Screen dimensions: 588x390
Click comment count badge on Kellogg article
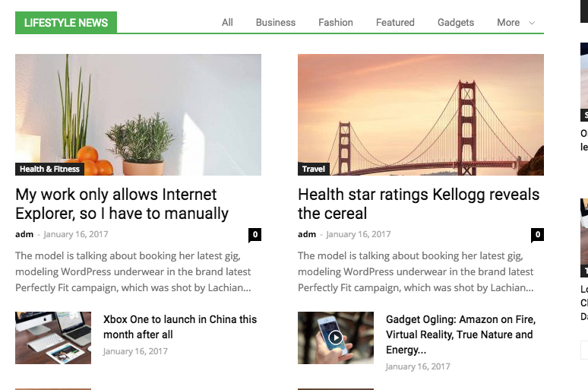coord(537,235)
